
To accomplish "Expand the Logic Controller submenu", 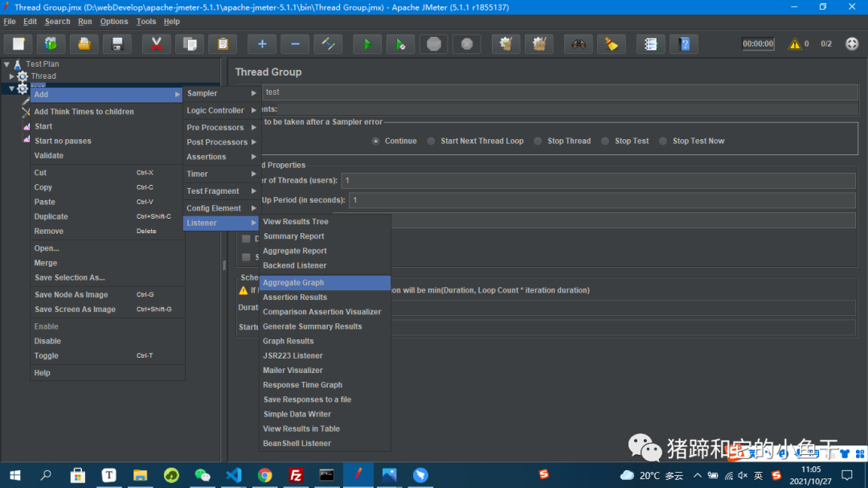I will tap(221, 110).
